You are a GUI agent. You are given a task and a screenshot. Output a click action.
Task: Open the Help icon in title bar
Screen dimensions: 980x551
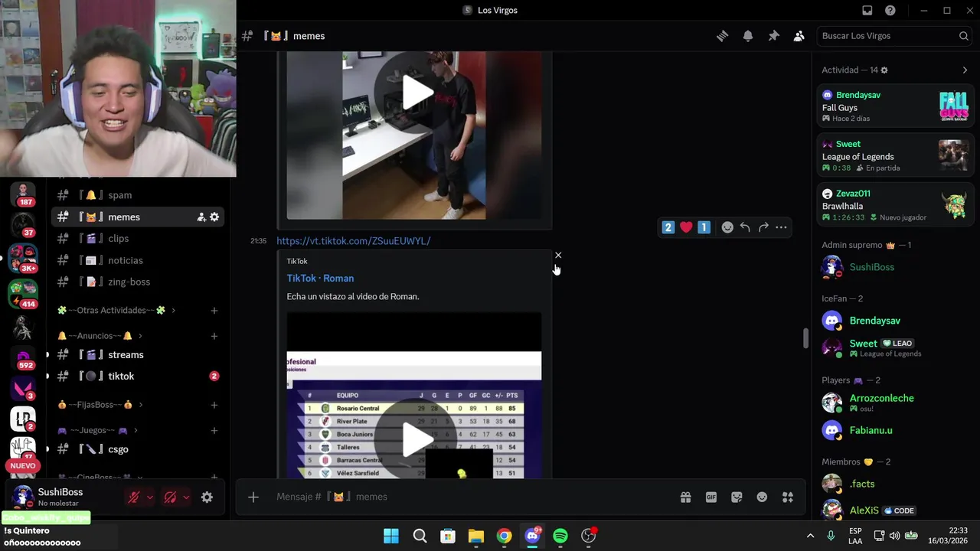coord(890,11)
